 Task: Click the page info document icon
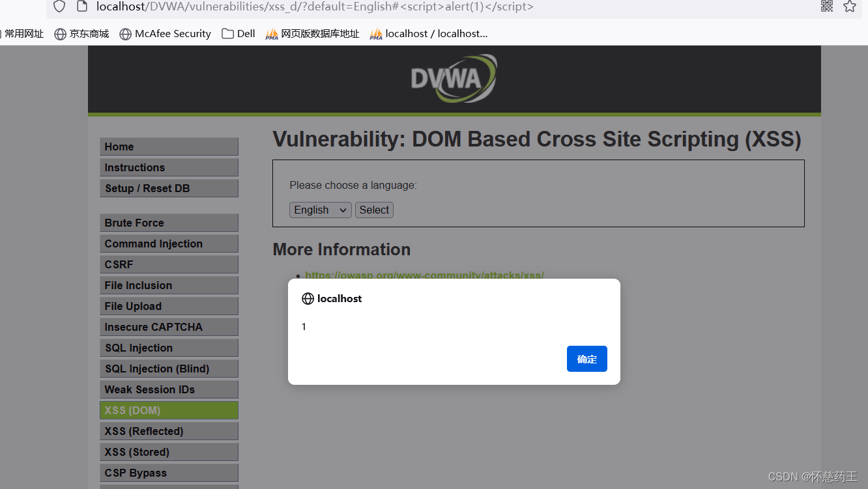(81, 7)
